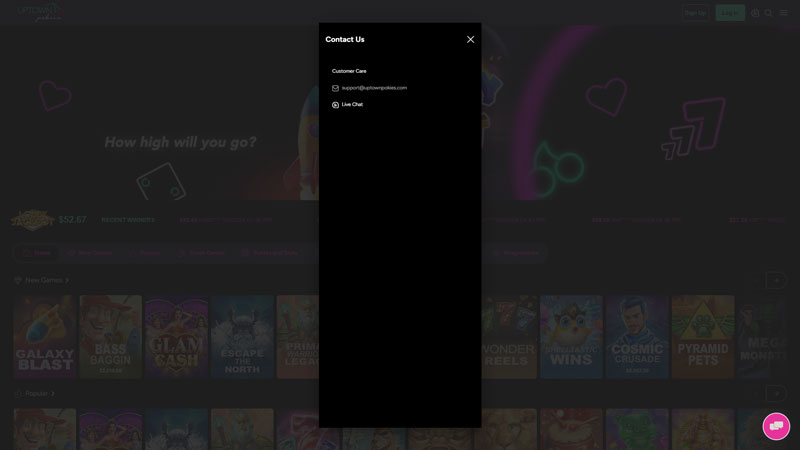The width and height of the screenshot is (800, 450).
Task: Click the New Games row next-arrow button
Action: [776, 280]
